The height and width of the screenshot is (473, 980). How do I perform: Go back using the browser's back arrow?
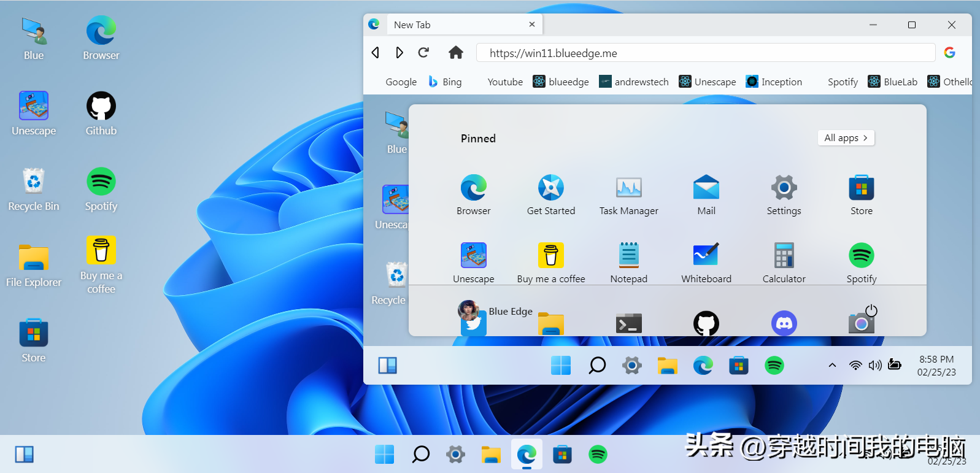[376, 53]
